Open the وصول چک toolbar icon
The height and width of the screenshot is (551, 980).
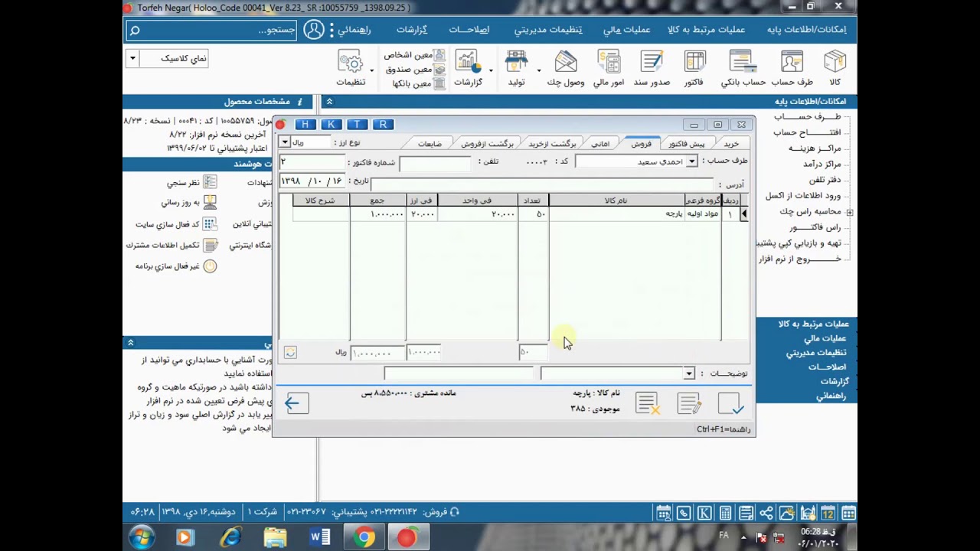pyautogui.click(x=566, y=67)
